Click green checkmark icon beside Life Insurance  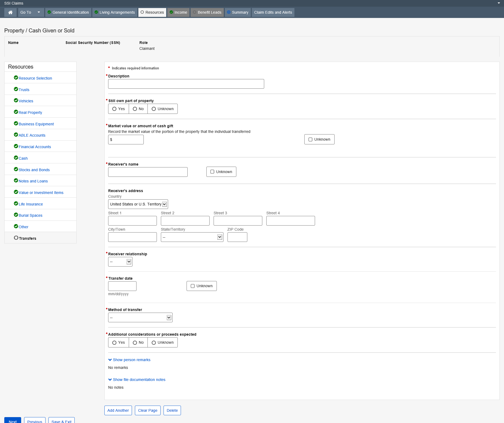[x=16, y=204]
